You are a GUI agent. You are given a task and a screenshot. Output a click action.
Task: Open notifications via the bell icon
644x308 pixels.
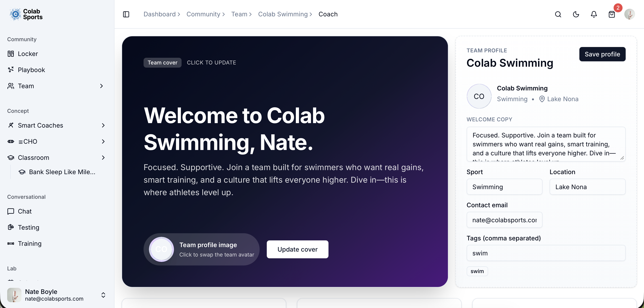(x=594, y=14)
